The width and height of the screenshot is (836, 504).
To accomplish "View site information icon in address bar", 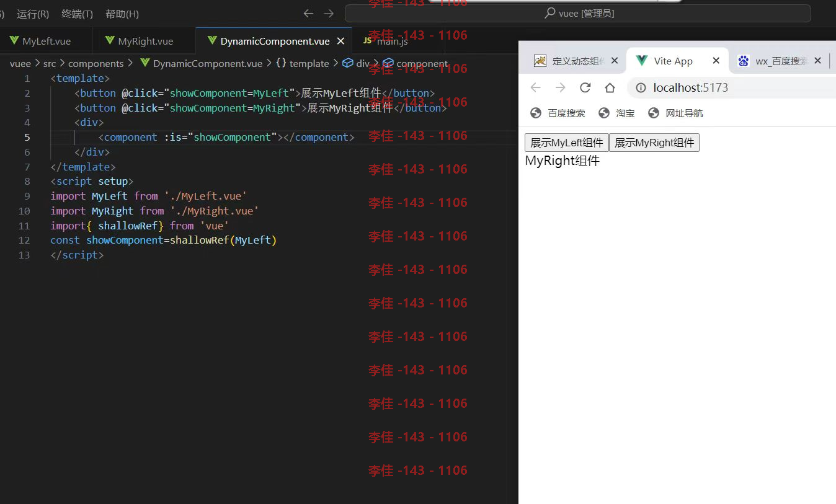I will (x=641, y=88).
